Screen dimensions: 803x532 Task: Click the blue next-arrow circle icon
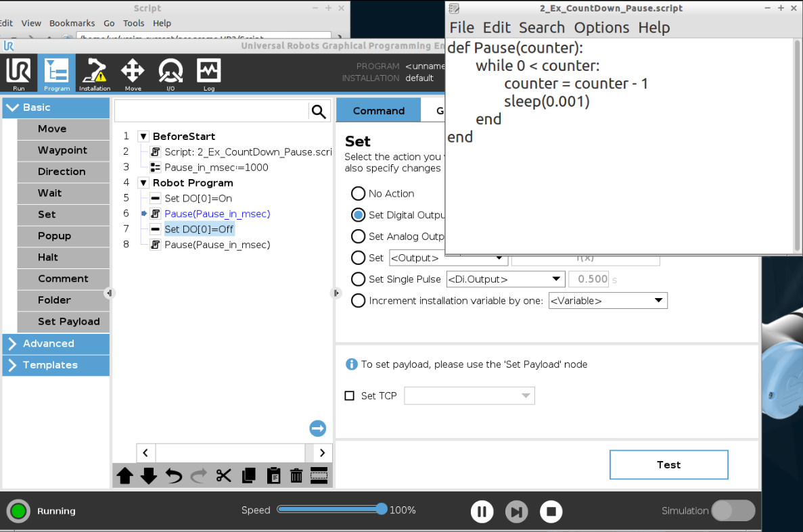click(317, 428)
